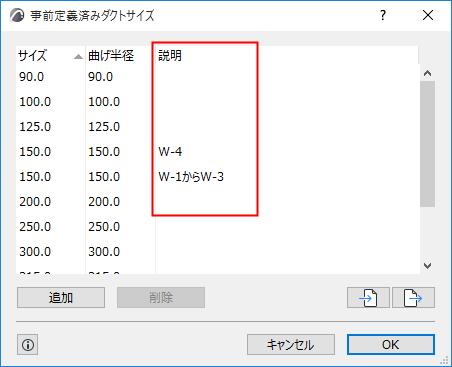
Task: Select size 150.0 in the W-1からW-3 row
Action: [35, 177]
